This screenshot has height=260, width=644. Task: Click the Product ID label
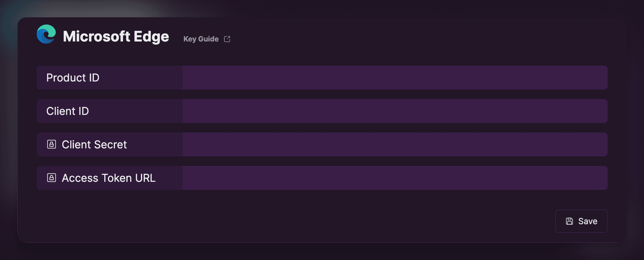coord(73,78)
